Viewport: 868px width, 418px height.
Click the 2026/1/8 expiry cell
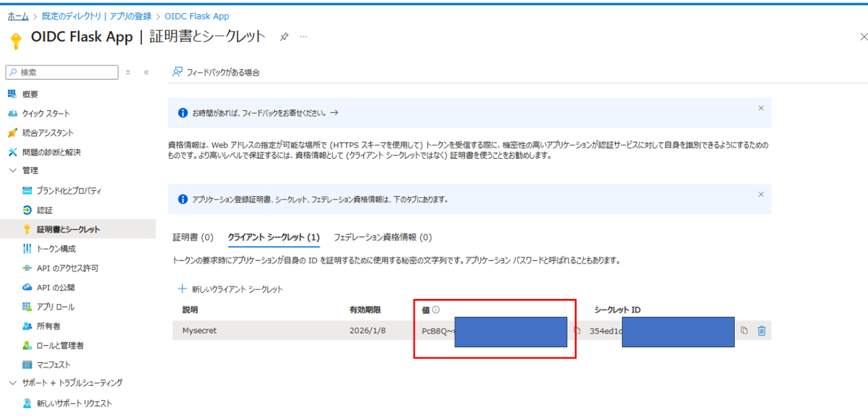[x=368, y=331]
